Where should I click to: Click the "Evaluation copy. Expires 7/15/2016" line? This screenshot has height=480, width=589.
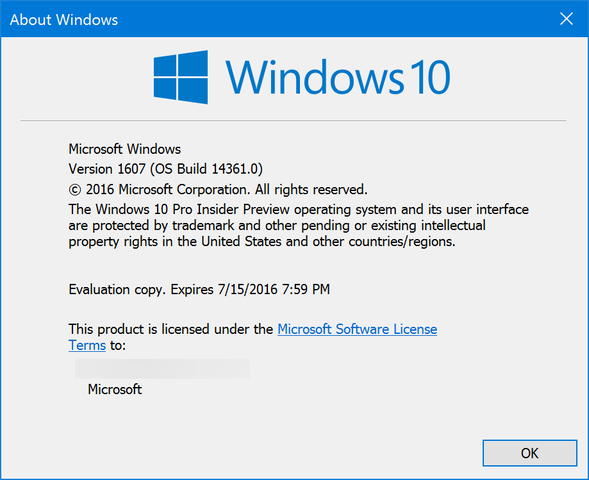(x=199, y=290)
